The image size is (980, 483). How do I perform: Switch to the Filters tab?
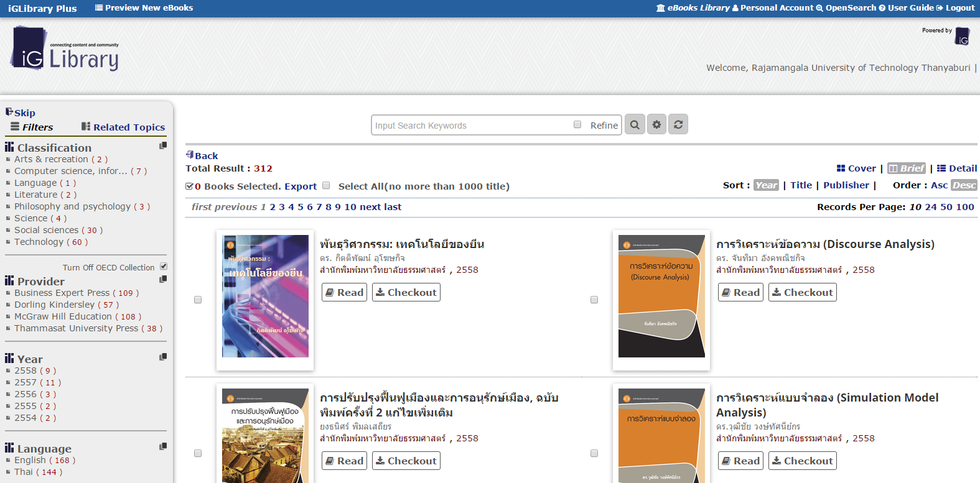tap(32, 127)
